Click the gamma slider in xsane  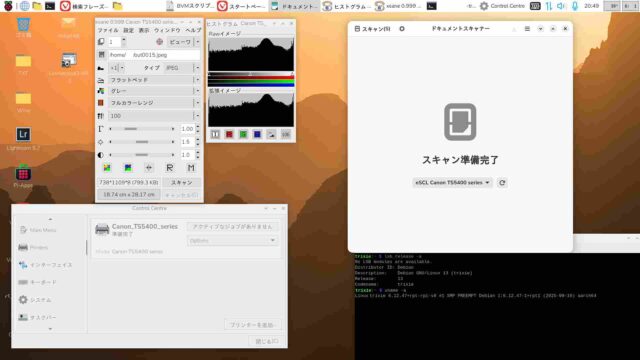tap(142, 129)
